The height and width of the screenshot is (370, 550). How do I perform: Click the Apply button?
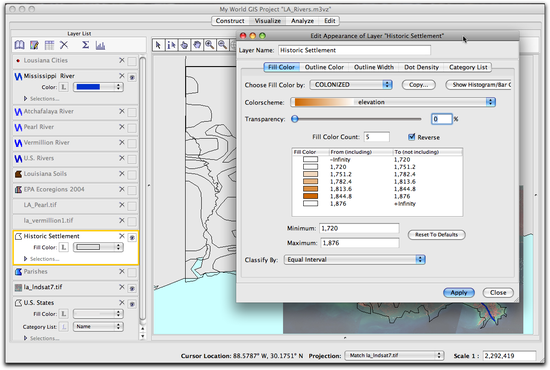click(459, 292)
